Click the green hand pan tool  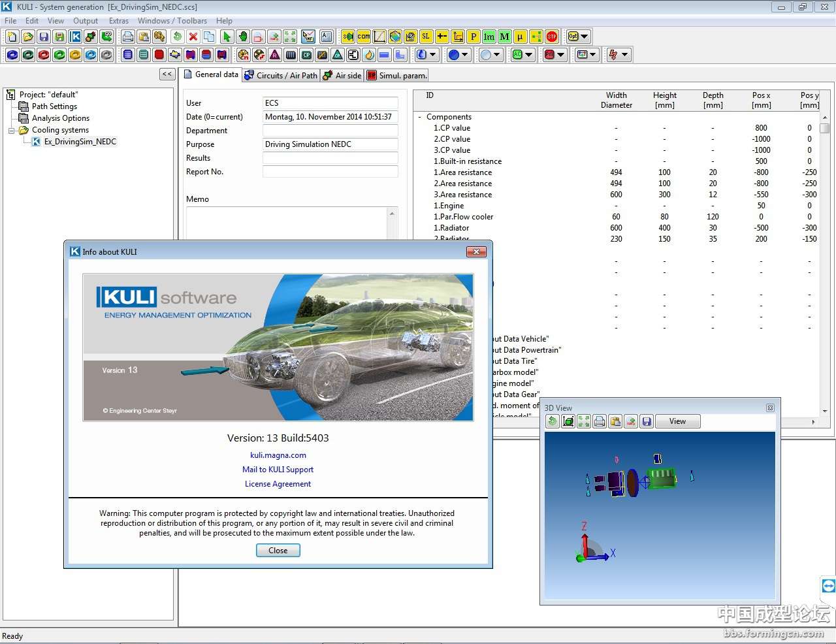(242, 37)
